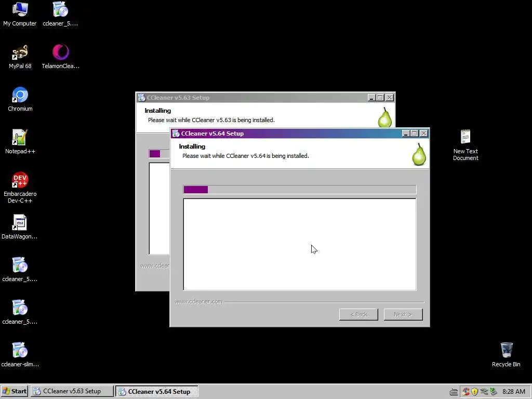The height and width of the screenshot is (399, 532).
Task: Select the ccleaner_5 installer just above ccleaner-slim
Action: pos(20,308)
